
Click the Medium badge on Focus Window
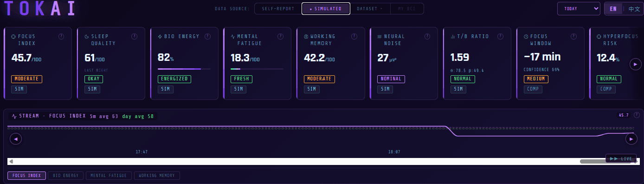pos(535,79)
